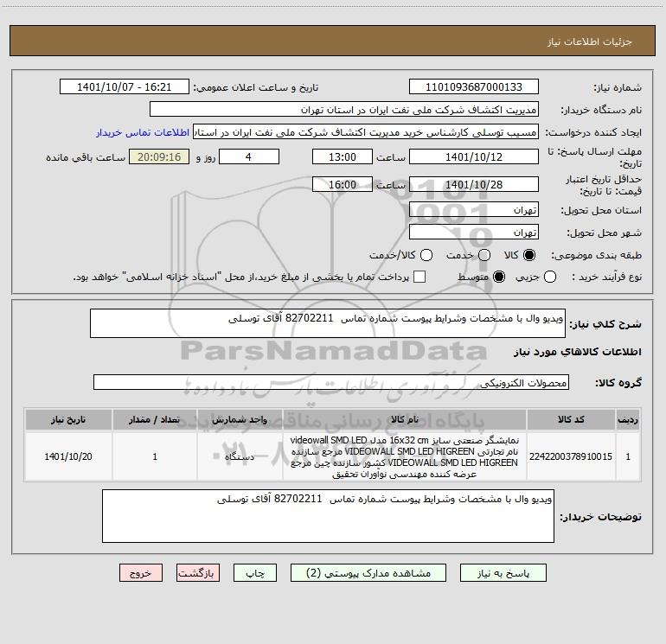Viewport: 666px width, 644px height.
Task: Click the ردیف column header
Action: tap(628, 419)
